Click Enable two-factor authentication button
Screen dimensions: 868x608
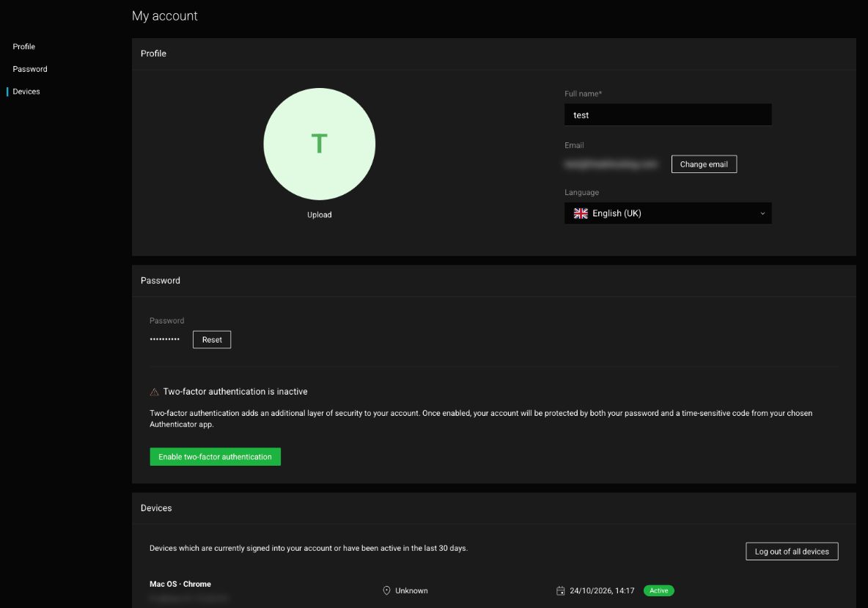click(x=215, y=457)
